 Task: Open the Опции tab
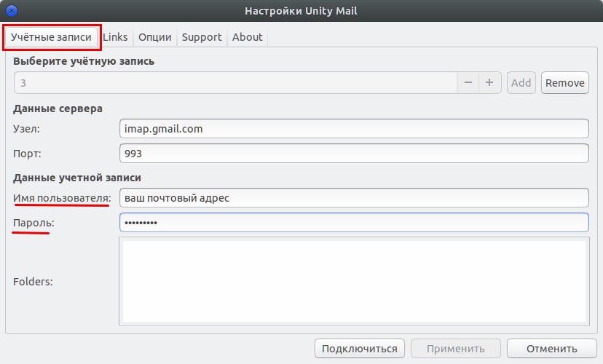point(155,37)
